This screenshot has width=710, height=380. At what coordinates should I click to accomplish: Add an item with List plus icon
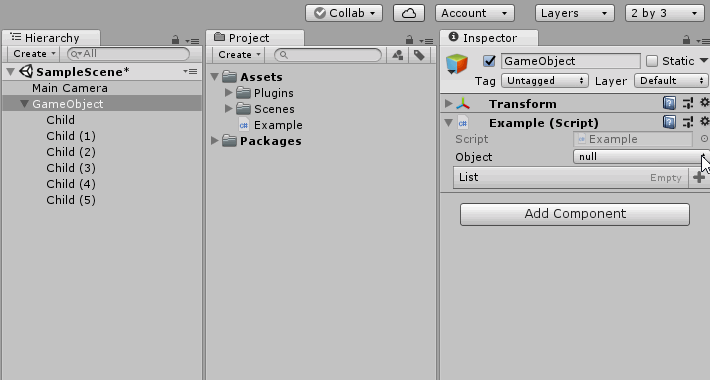(699, 177)
